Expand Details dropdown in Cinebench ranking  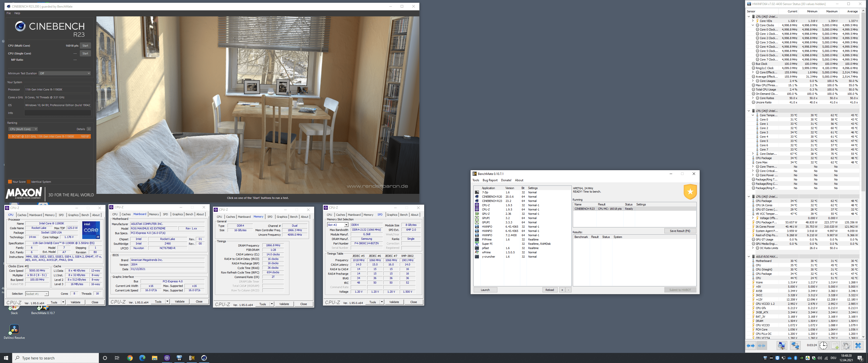[89, 129]
